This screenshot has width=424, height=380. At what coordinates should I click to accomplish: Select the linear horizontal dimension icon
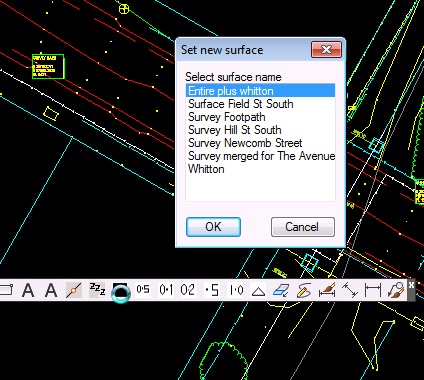tap(372, 290)
